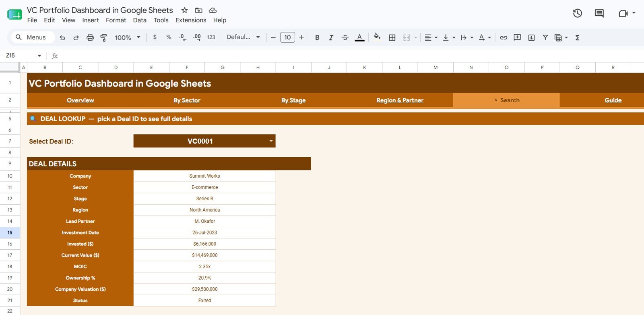Go to the Overview link
The width and height of the screenshot is (644, 315).
80,100
